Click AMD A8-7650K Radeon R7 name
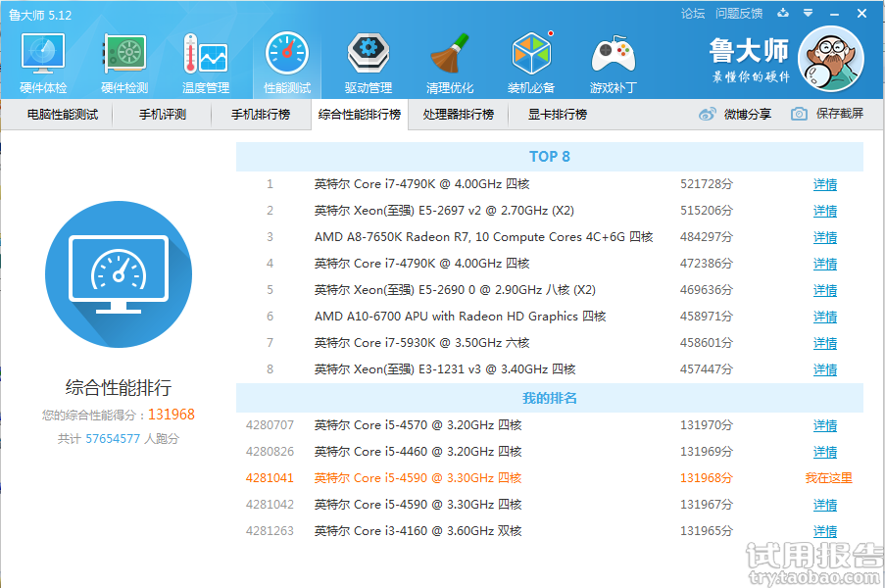 484,237
